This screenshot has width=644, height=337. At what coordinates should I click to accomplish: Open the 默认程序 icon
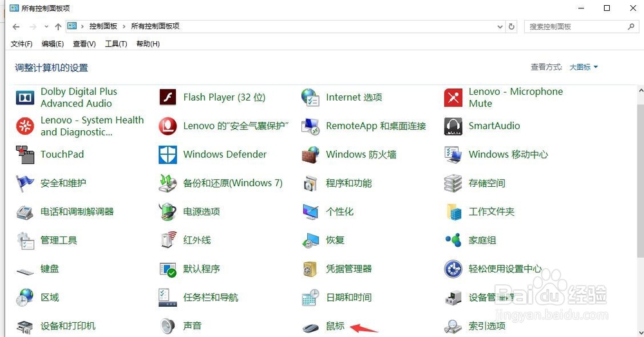point(167,269)
